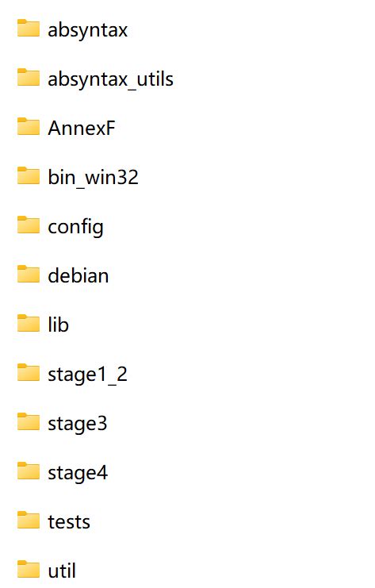The image size is (375, 588).
Task: Select the tests folder name
Action: [x=69, y=522]
